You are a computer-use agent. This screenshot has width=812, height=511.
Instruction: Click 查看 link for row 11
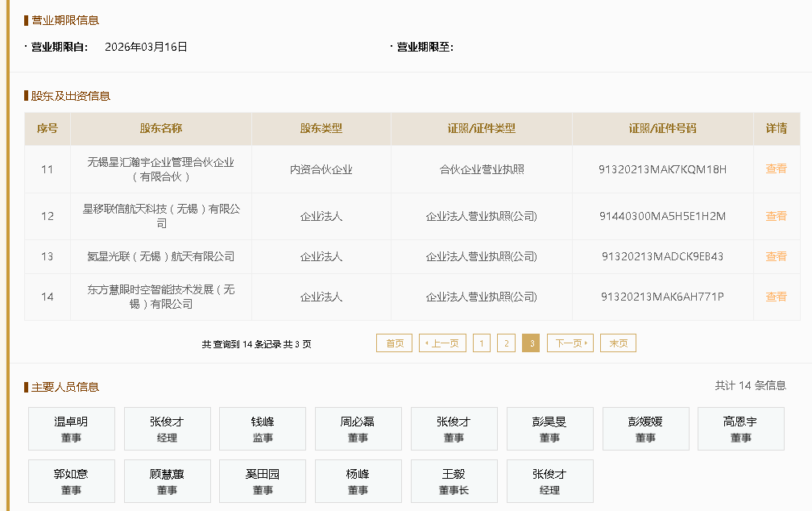pyautogui.click(x=776, y=169)
